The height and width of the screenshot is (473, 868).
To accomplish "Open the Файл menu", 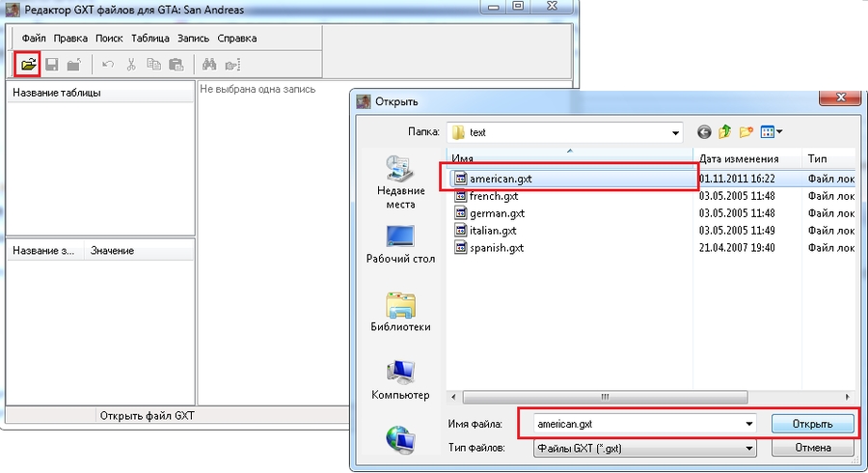I will coord(34,39).
